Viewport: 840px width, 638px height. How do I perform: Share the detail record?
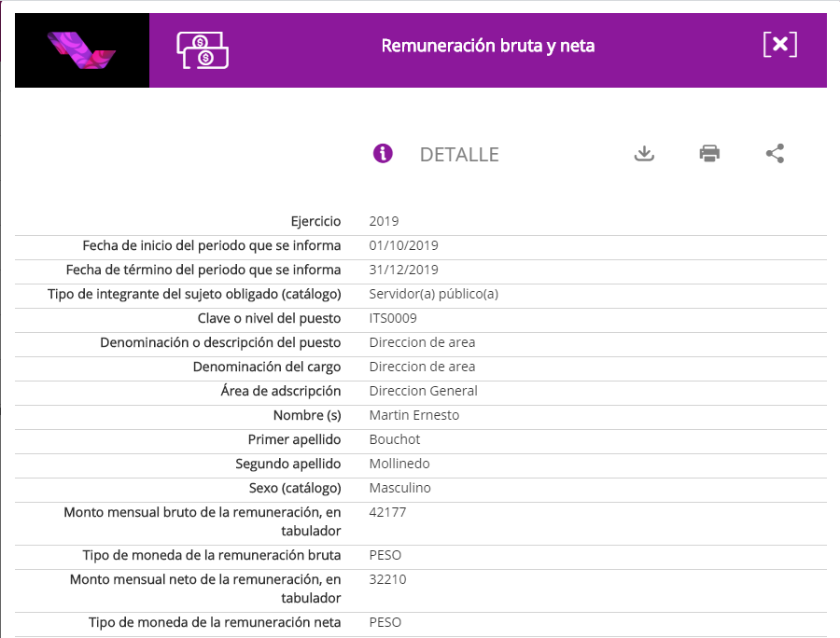point(775,154)
